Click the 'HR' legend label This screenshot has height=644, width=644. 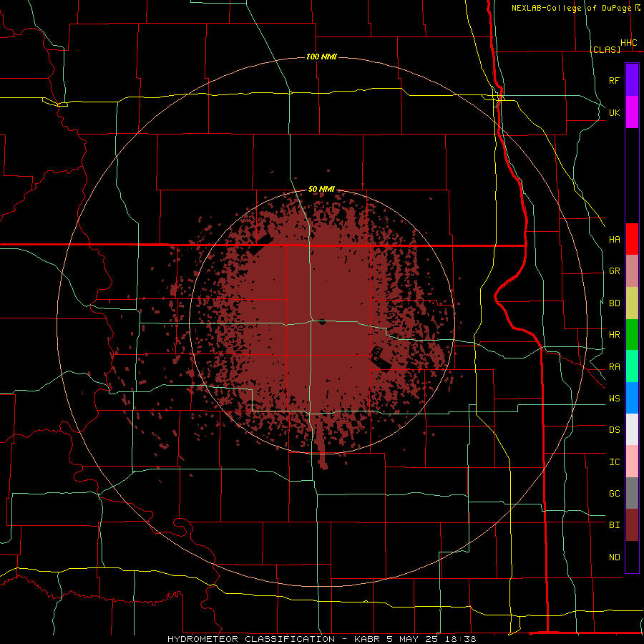click(x=615, y=335)
